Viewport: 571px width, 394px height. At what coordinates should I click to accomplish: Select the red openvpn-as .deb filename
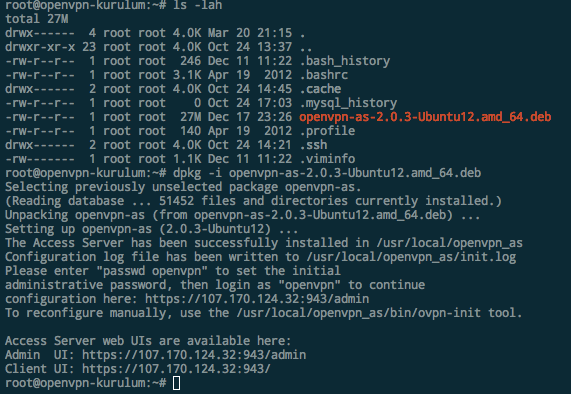click(x=425, y=117)
